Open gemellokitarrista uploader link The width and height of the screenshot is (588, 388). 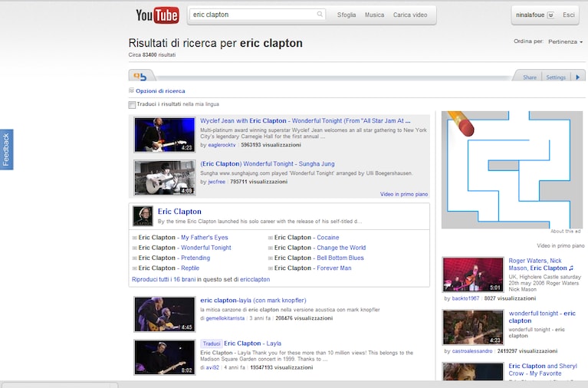(x=225, y=318)
